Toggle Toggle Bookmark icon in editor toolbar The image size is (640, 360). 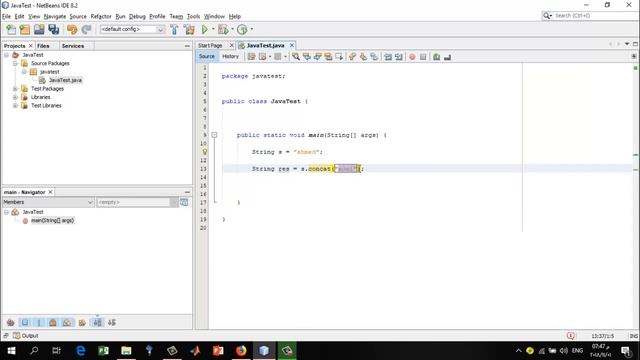point(374,57)
